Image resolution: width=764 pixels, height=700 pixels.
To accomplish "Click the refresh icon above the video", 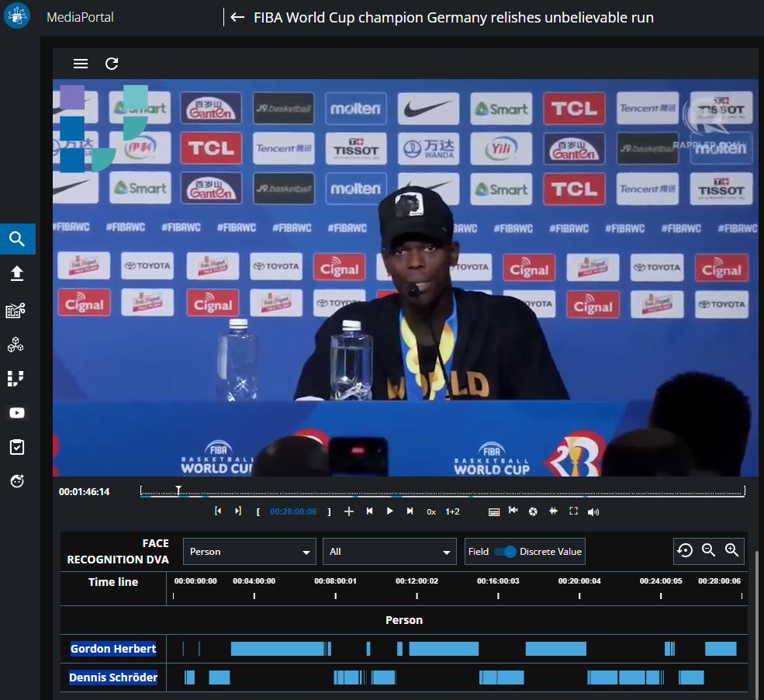I will 112,64.
